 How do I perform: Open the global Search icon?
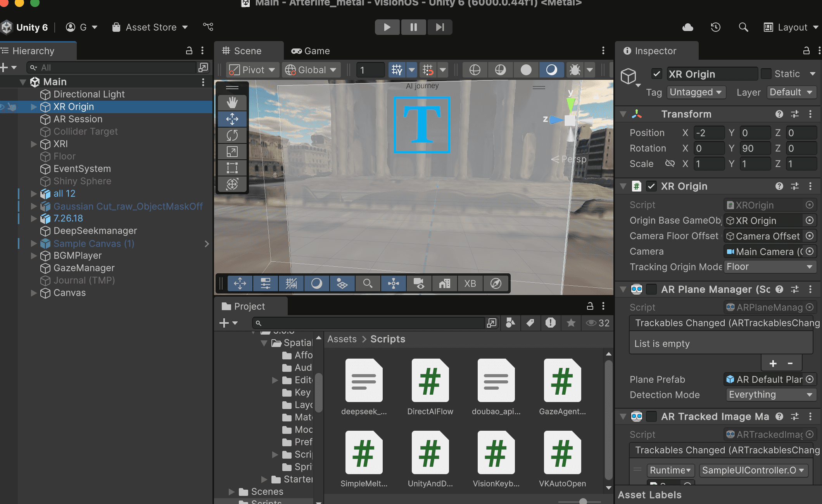743,27
